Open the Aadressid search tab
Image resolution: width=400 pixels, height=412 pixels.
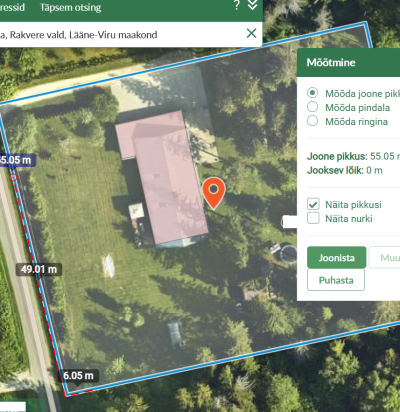12,7
